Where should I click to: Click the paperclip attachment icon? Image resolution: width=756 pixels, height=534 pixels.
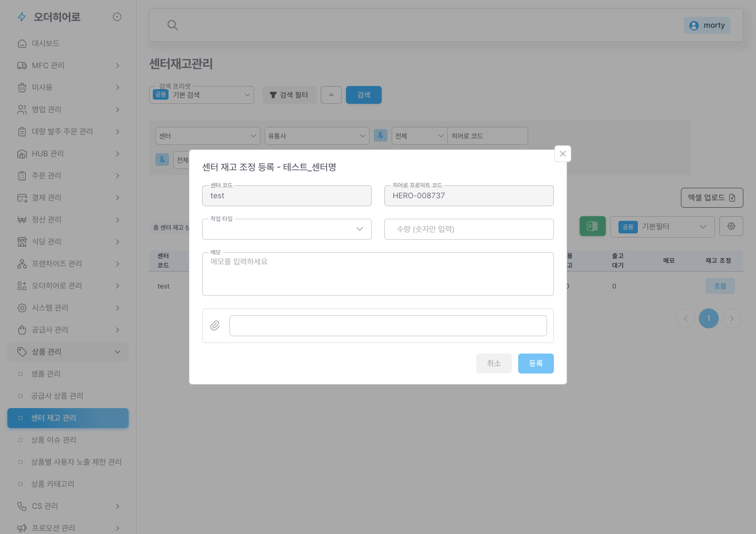tap(215, 326)
